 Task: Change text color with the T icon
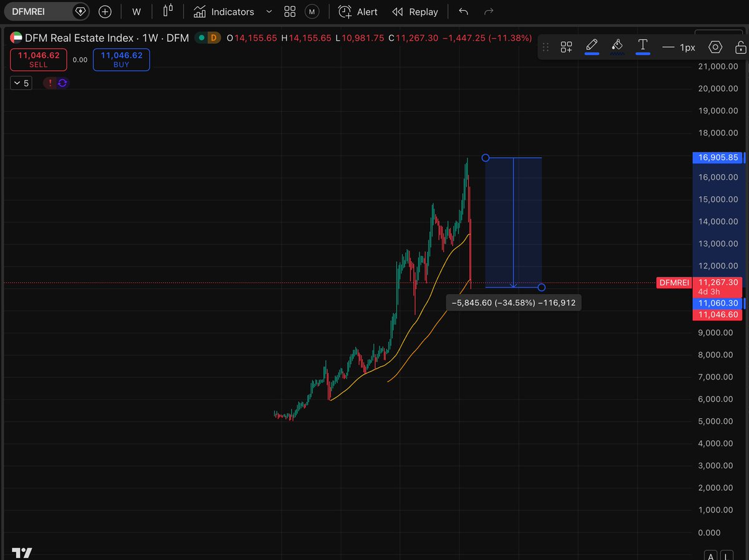pos(642,46)
